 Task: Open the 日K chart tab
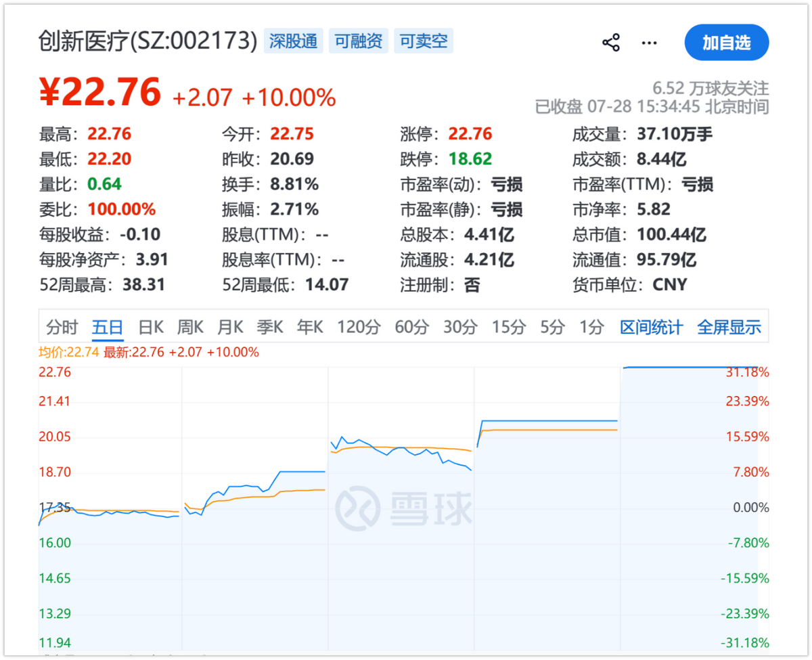(151, 328)
